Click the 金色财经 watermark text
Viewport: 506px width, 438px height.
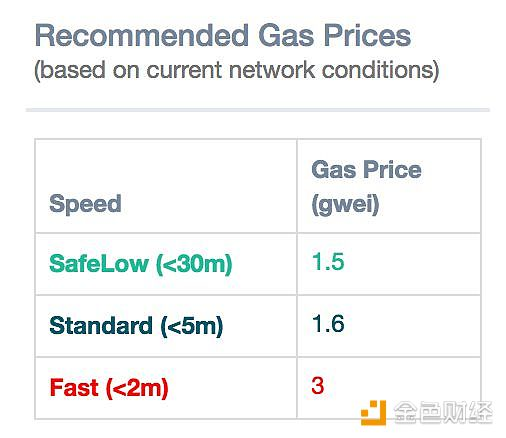pos(443,413)
